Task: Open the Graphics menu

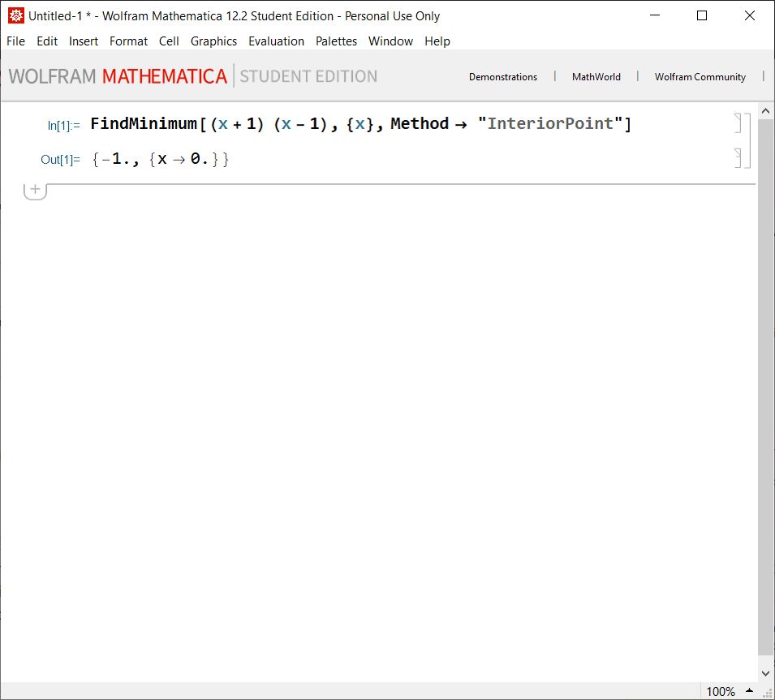Action: [213, 41]
